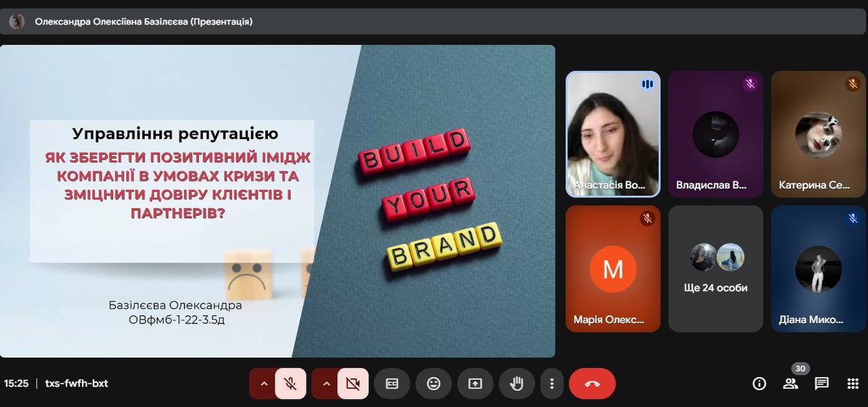
Task: Show the participants list icon
Action: [791, 384]
